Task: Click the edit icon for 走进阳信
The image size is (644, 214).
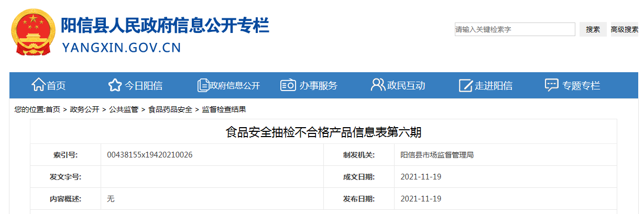Action: (466, 85)
